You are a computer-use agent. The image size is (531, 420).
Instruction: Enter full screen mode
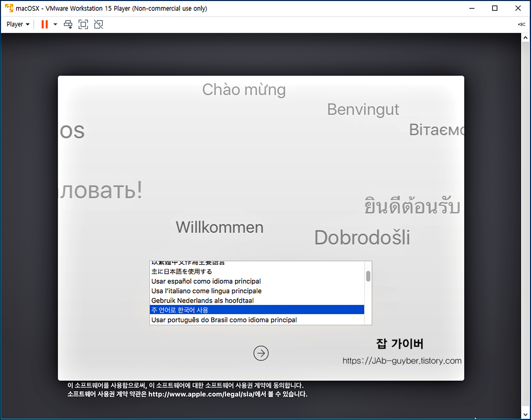click(83, 24)
